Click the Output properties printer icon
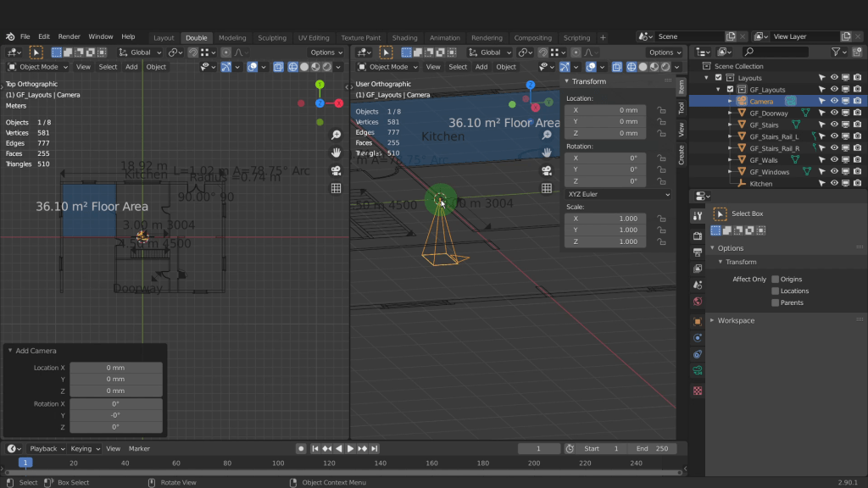 [698, 252]
